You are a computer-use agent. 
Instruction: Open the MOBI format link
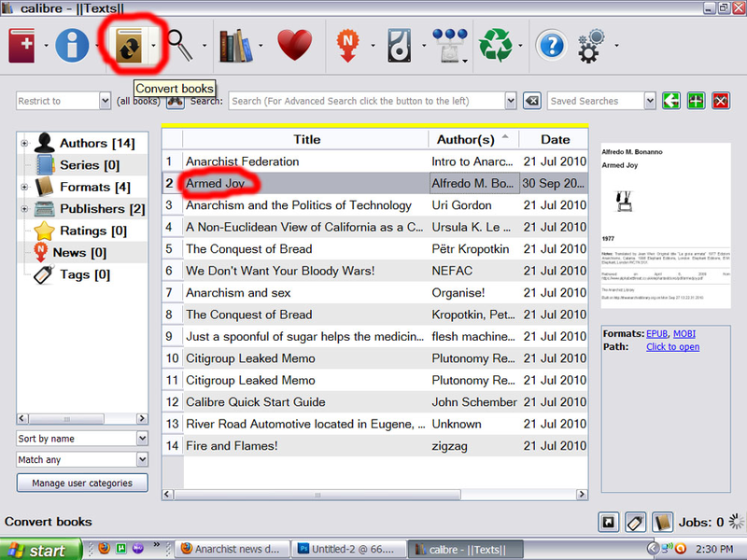tap(684, 334)
